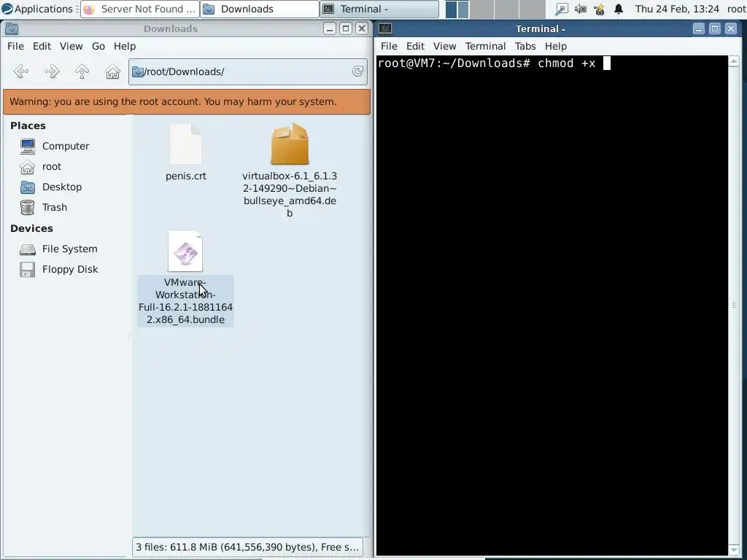Open File menu in Terminal window

click(x=389, y=46)
